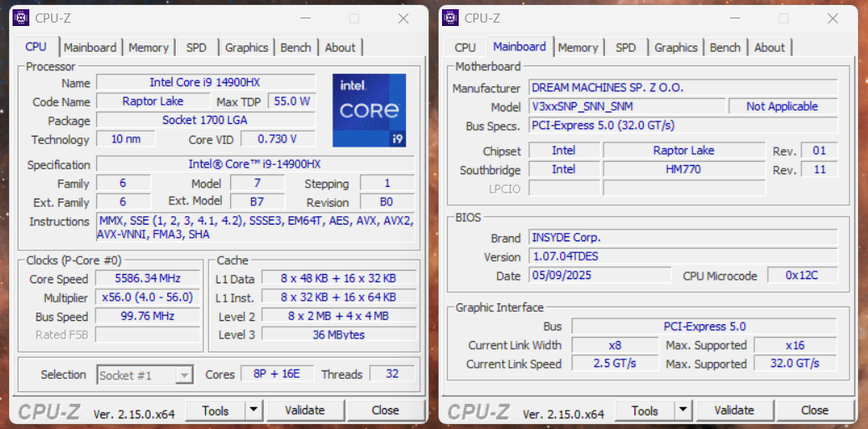Click the Bus Specs value 'PCI-Express 5.0 (32.0 GT/s)'
Viewport: 868px width, 429px height.
683,125
